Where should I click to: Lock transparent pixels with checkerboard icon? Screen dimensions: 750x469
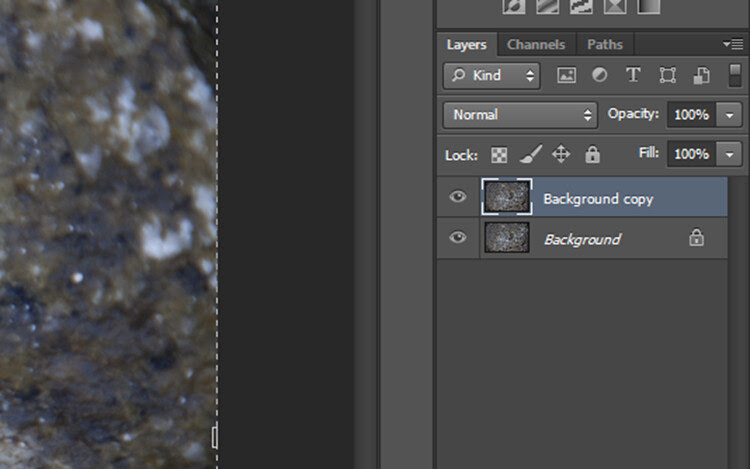(499, 155)
